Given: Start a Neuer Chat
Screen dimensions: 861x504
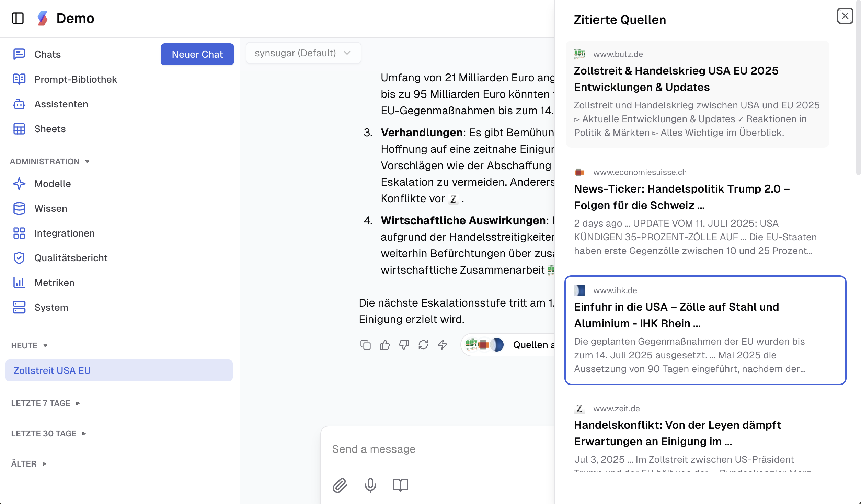Looking at the screenshot, I should pos(197,54).
